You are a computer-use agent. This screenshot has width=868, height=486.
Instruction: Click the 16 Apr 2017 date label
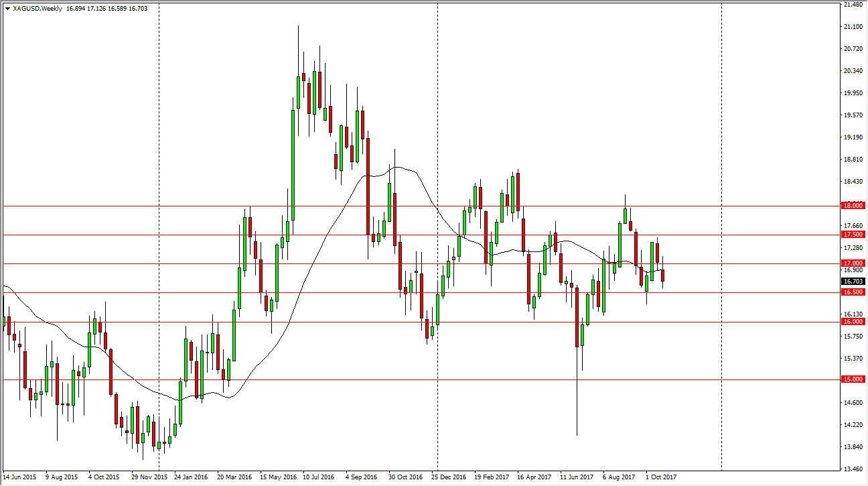pyautogui.click(x=534, y=478)
